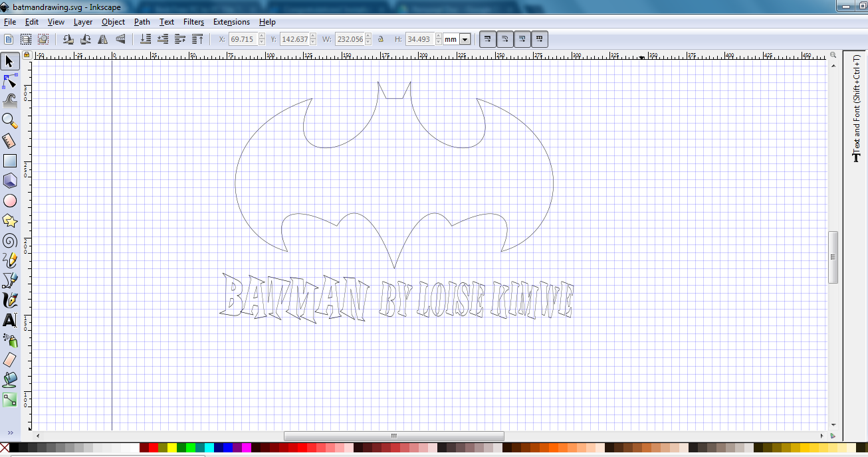Pick the Zoom magnifier tool
The image size is (868, 457).
point(9,120)
